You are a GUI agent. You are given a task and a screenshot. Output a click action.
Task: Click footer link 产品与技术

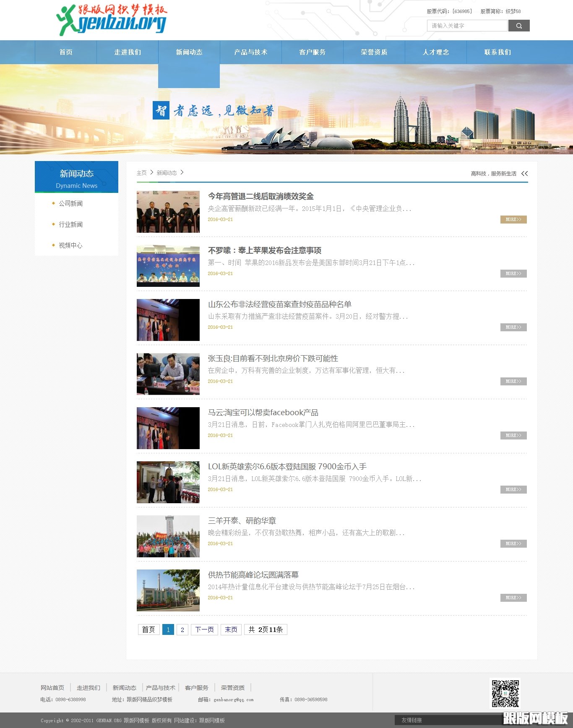point(161,688)
